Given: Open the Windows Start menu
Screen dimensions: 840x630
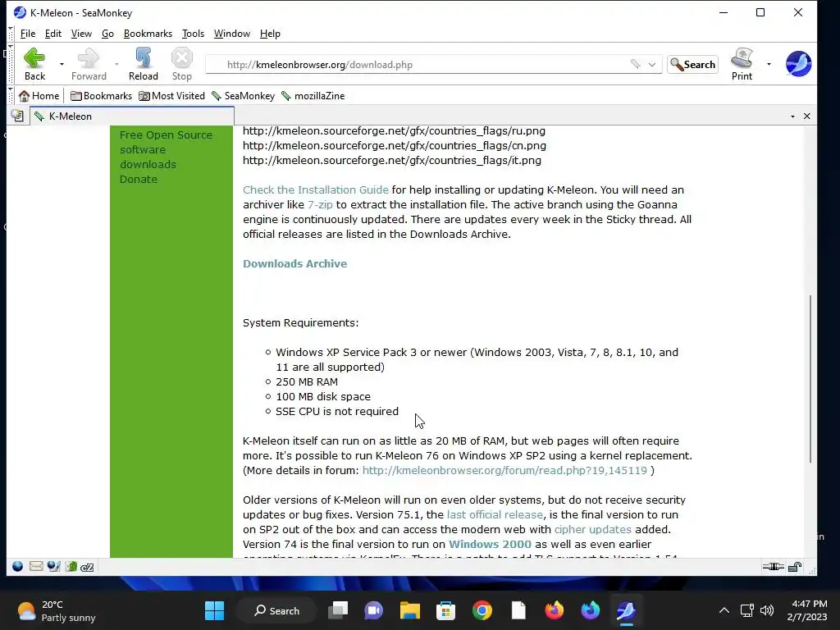Looking at the screenshot, I should pos(214,610).
